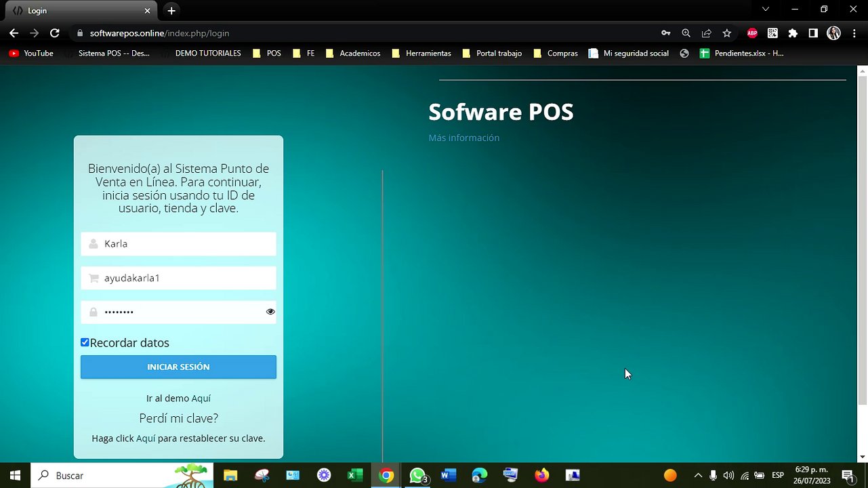Click the Buscar taskbar search box
Viewport: 868px width, 488px height.
click(122, 475)
